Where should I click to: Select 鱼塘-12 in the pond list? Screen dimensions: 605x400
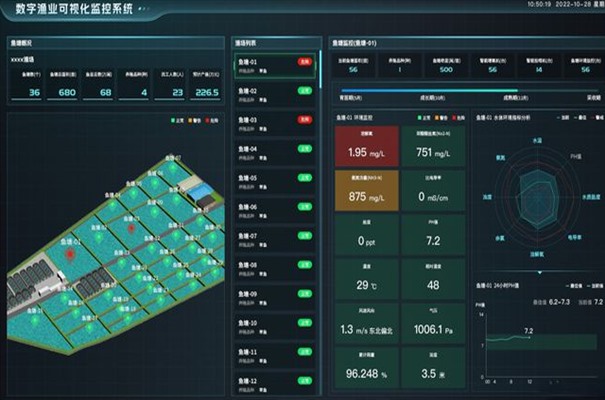pyautogui.click(x=275, y=384)
